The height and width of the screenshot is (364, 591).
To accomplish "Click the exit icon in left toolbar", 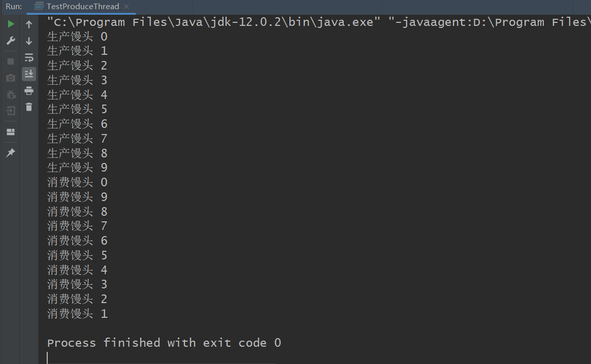I will 11,111.
